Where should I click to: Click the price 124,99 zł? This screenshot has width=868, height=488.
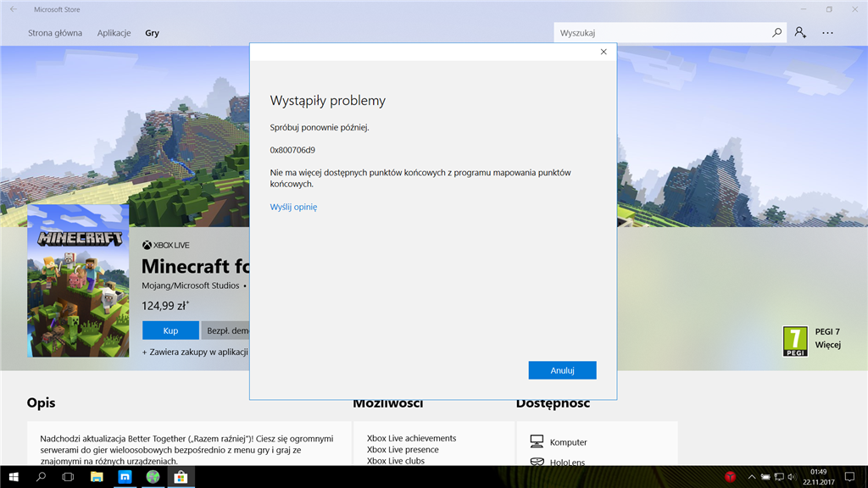(165, 305)
